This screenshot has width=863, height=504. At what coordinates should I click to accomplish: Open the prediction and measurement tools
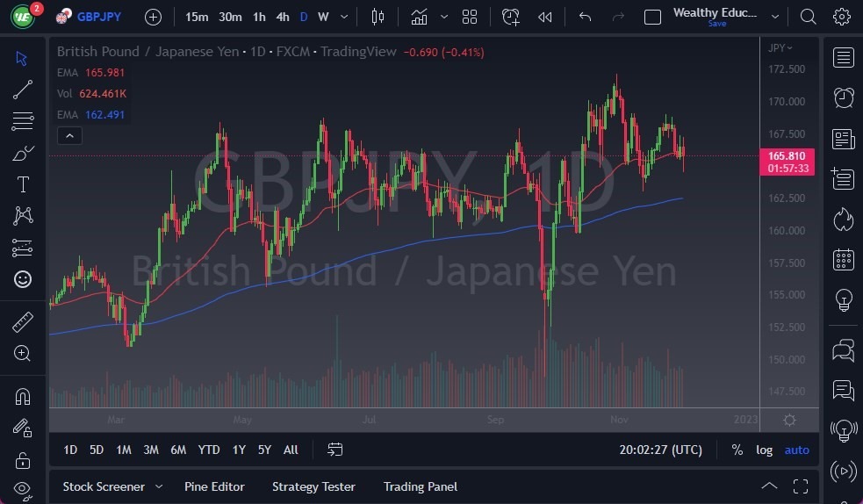pyautogui.click(x=22, y=248)
